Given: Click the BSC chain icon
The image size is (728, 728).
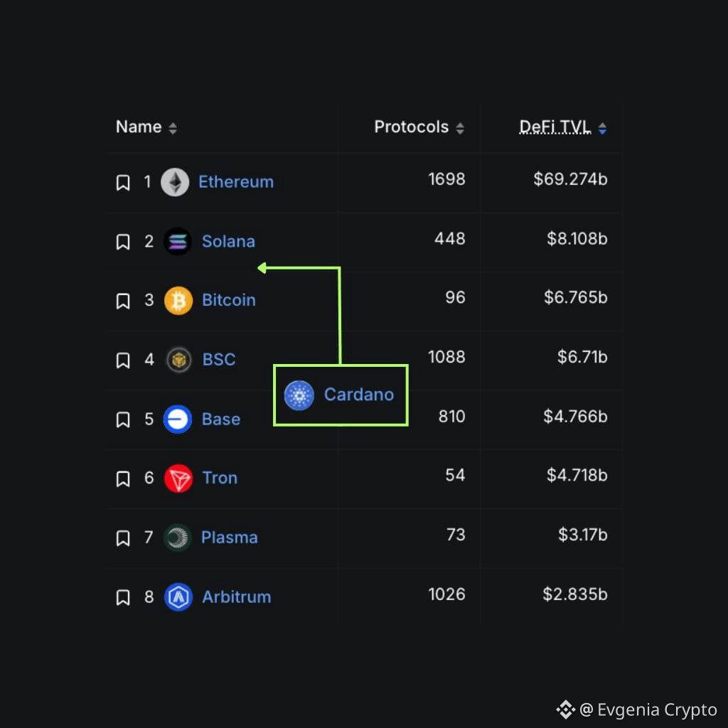Looking at the screenshot, I should (x=178, y=360).
